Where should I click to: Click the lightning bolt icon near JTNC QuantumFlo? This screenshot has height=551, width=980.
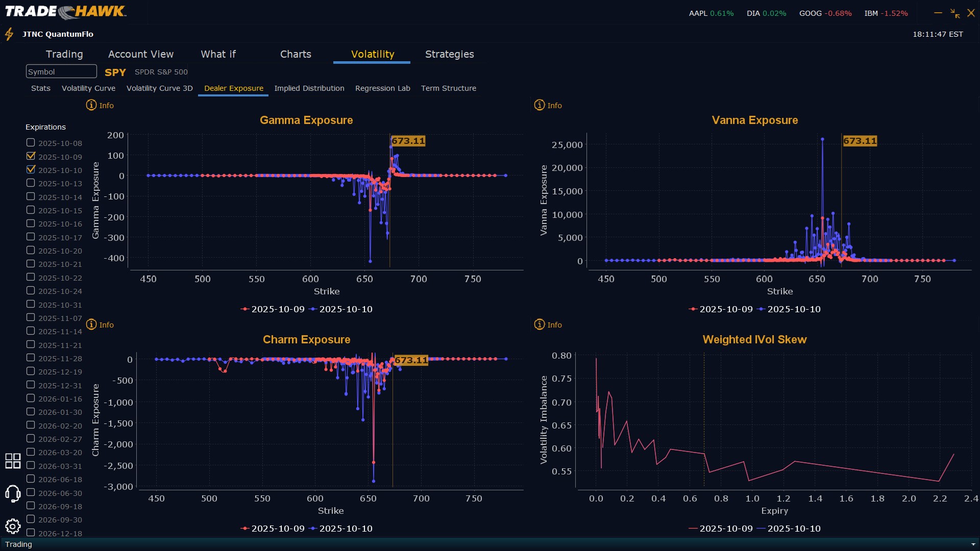9,34
